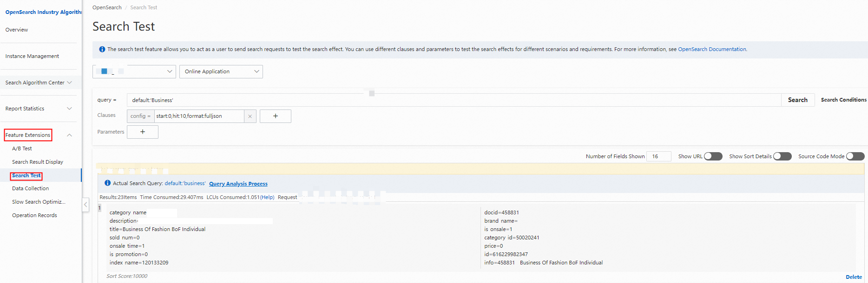
Task: Click the result title 'Business Of Fashion BoF Individual'
Action: tap(164, 229)
